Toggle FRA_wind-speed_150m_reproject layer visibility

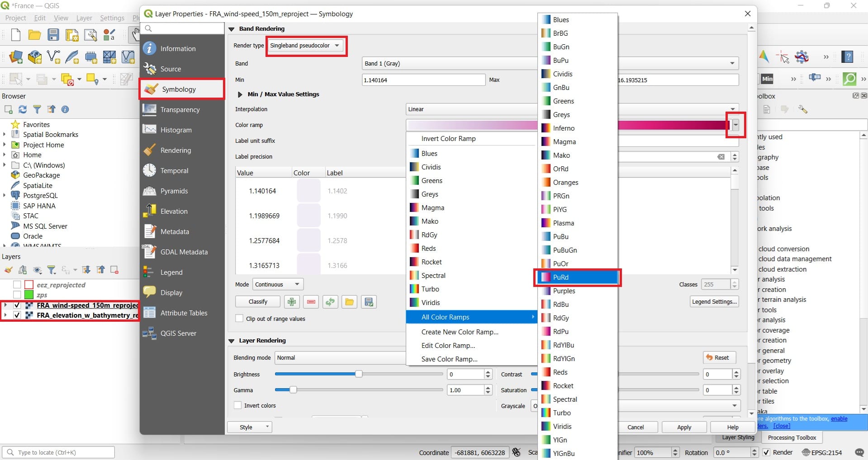(17, 305)
